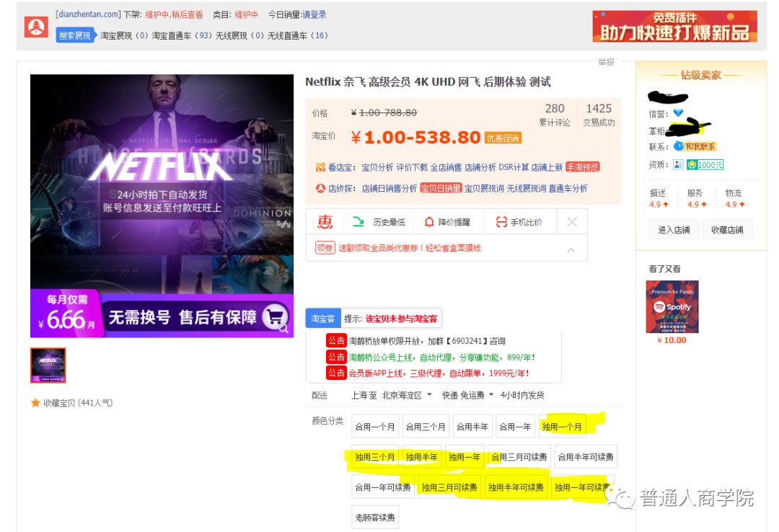Open 历史最低 price history via green arrow icon

pyautogui.click(x=358, y=221)
